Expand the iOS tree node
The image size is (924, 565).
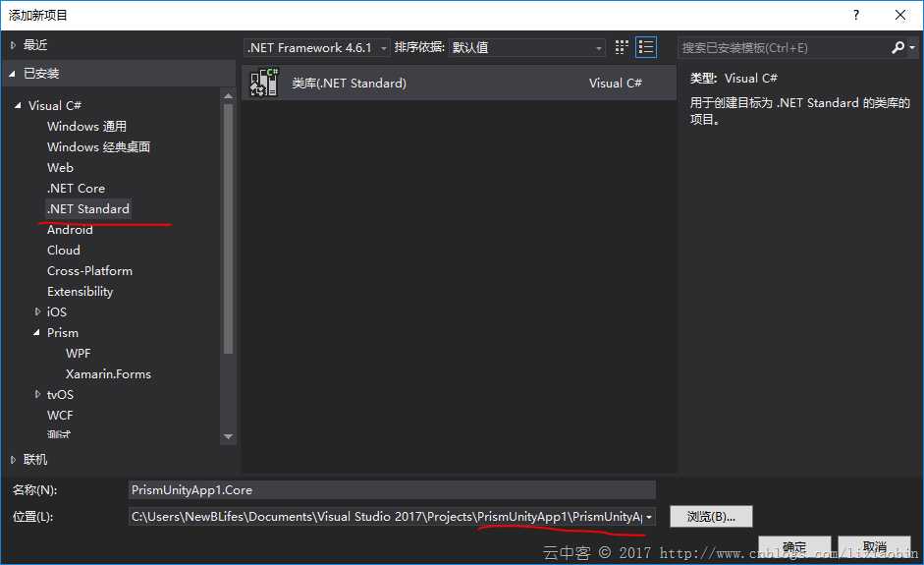37,311
